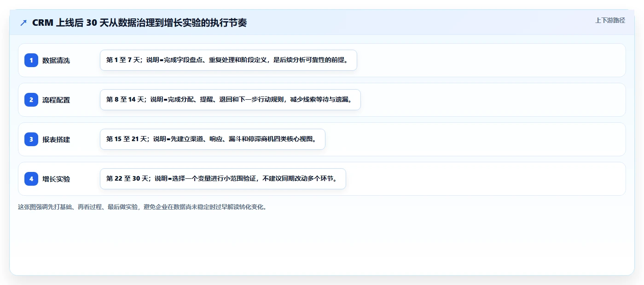Open the 第 22 至 30 天 description box
The image size is (644, 285).
(x=223, y=179)
